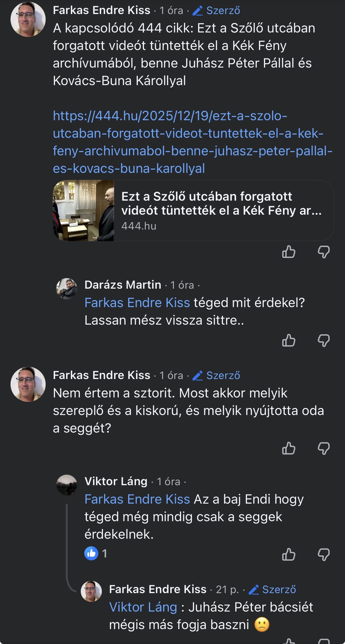Like the 'Nem értem a sztorit' comment
The image size is (345, 644).
coord(289,448)
